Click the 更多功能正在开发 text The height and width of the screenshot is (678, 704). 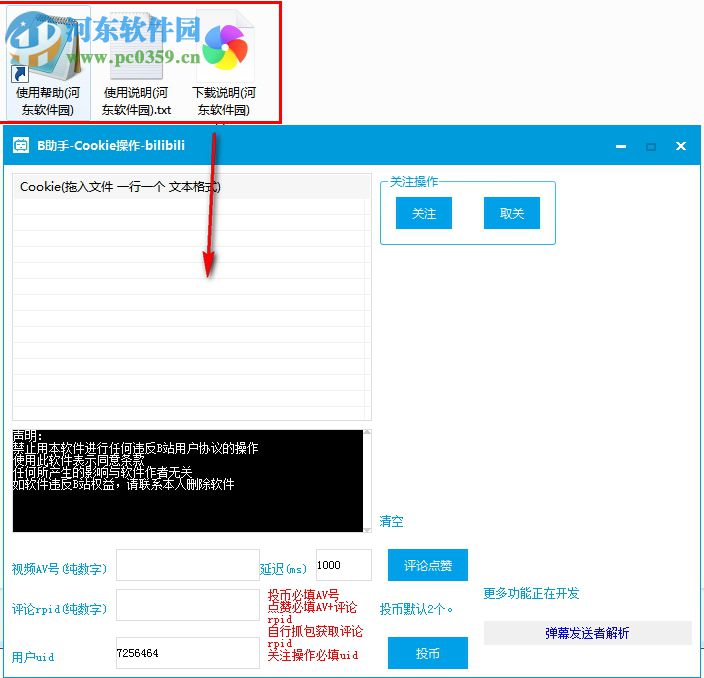[531, 593]
